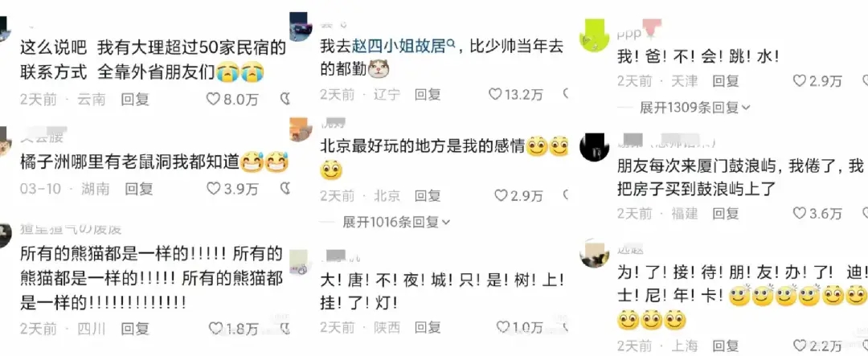Like the Shanghai Disney annual pass comment
Image resolution: width=868 pixels, height=356 pixels.
800,346
